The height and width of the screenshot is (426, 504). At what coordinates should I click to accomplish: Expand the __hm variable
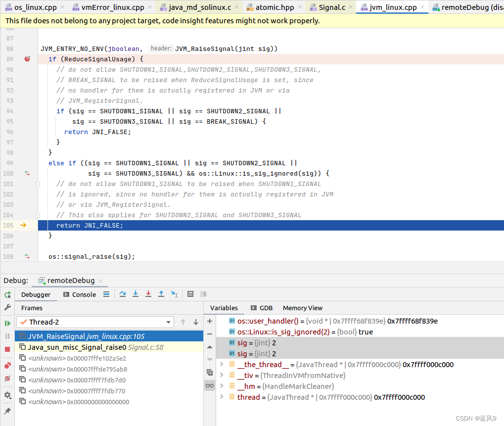click(x=222, y=386)
